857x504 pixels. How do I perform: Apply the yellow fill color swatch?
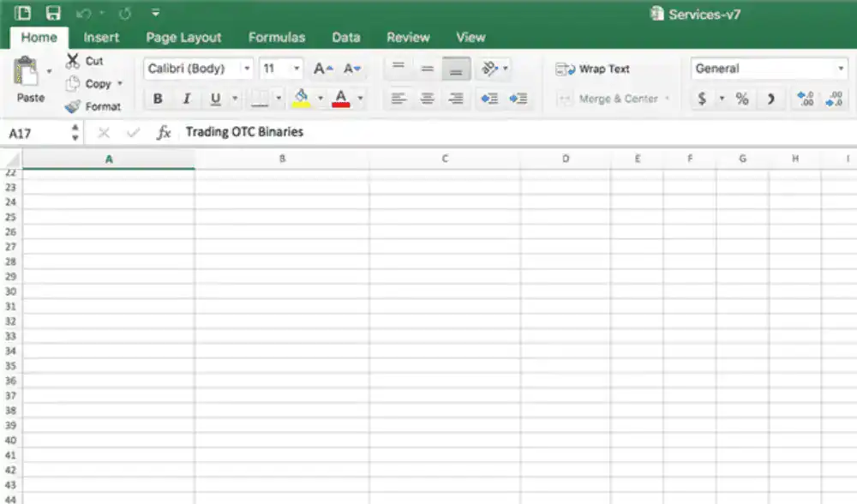(301, 99)
